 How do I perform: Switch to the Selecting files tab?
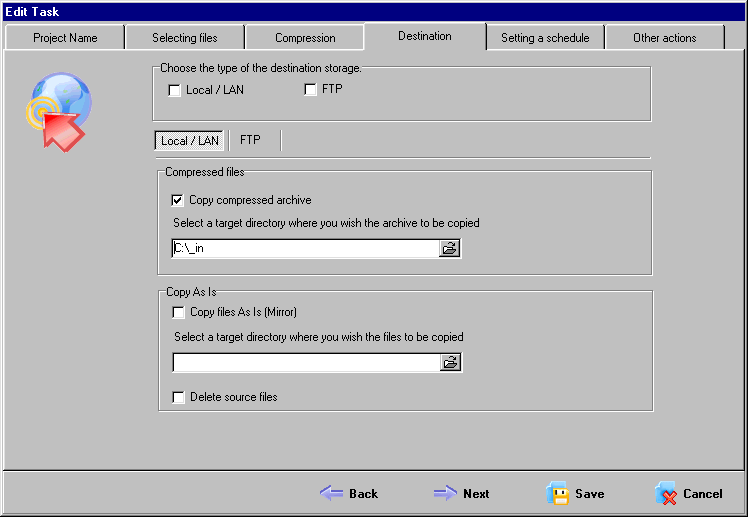coord(185,38)
